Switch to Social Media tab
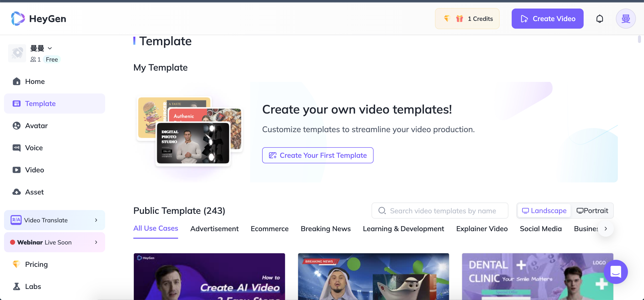Image resolution: width=644 pixels, height=300 pixels. (541, 229)
